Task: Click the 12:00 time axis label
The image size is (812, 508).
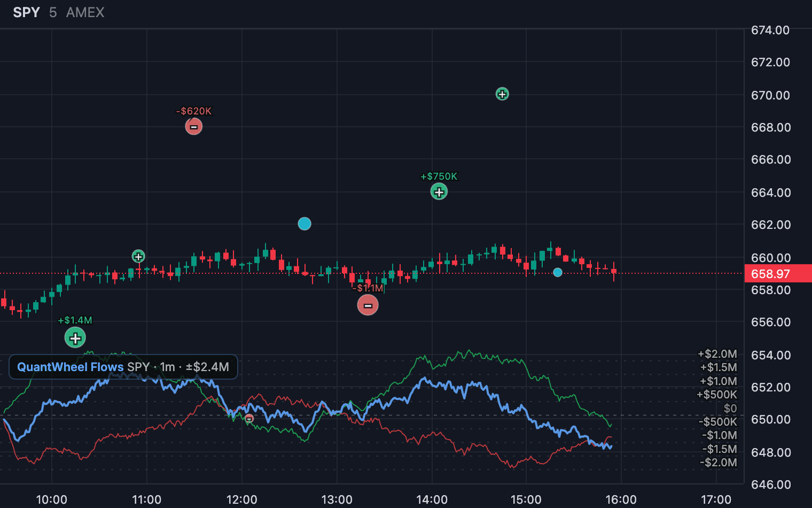Action: click(x=241, y=499)
